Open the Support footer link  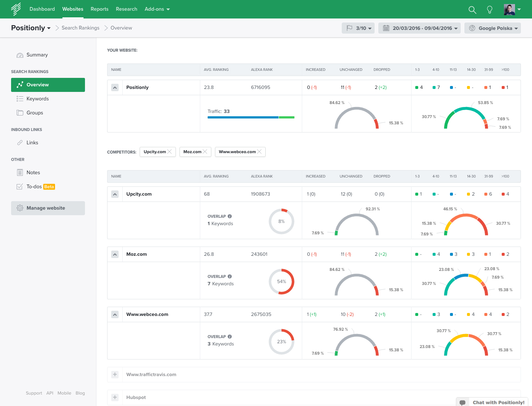tap(34, 393)
